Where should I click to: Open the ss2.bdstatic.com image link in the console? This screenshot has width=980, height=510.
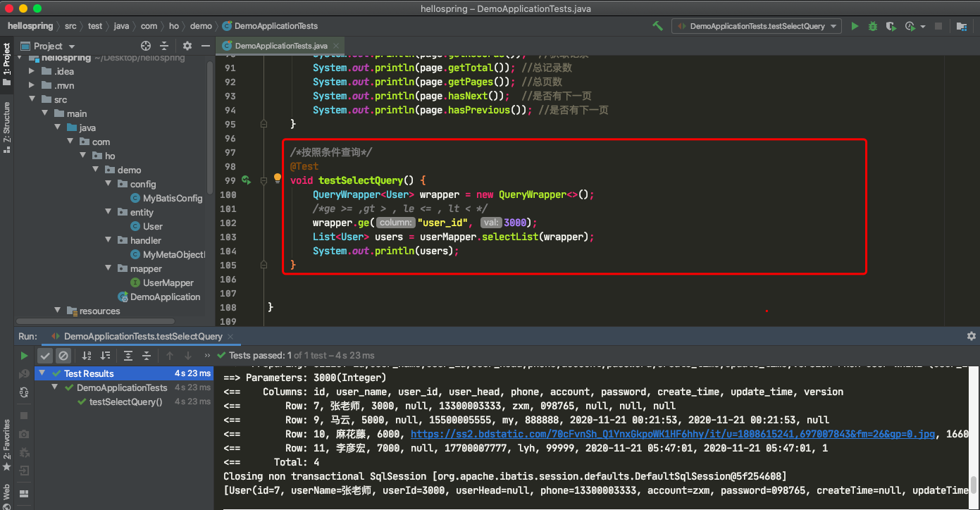(x=673, y=434)
